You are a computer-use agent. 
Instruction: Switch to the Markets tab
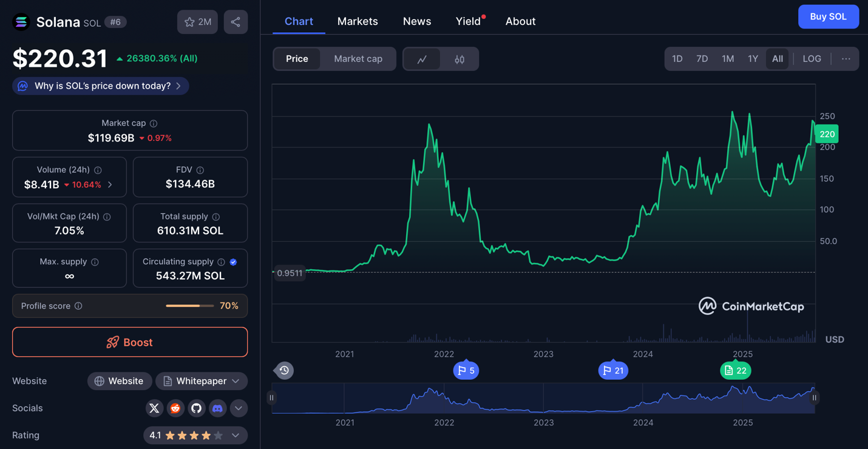[358, 21]
